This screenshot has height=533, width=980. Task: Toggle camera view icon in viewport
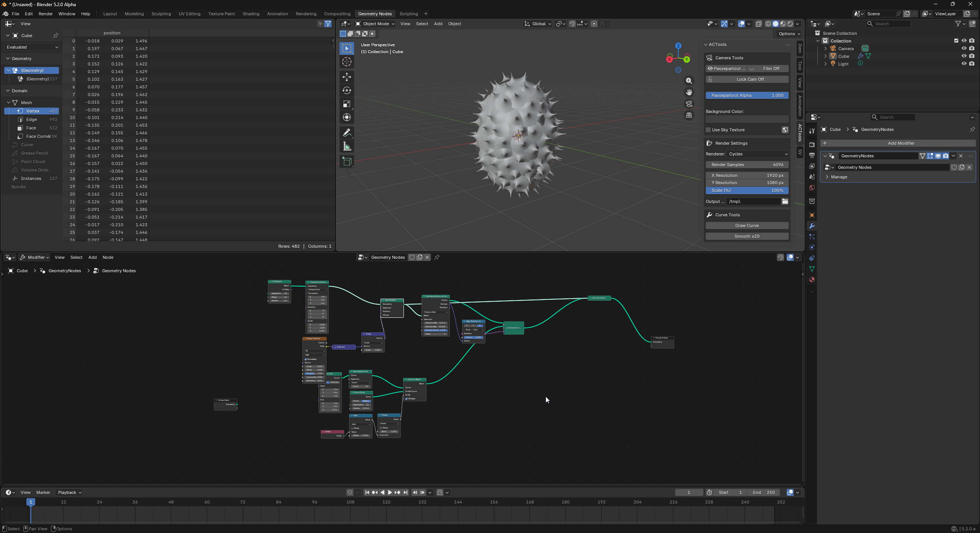click(689, 104)
